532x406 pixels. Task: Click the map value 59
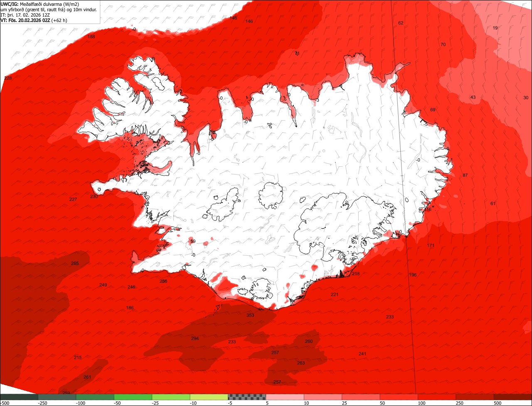pyautogui.click(x=192, y=241)
